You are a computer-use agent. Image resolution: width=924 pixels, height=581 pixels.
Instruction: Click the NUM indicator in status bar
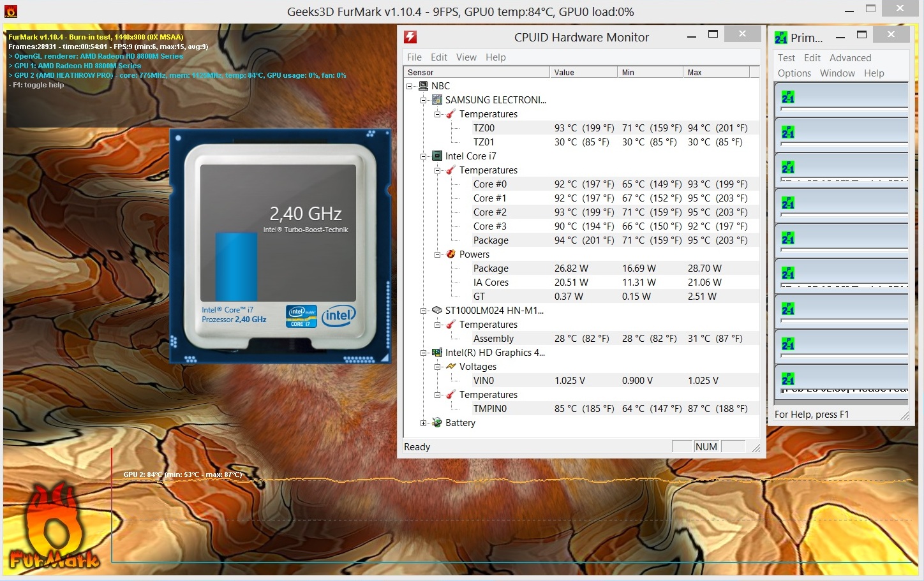[x=706, y=446]
